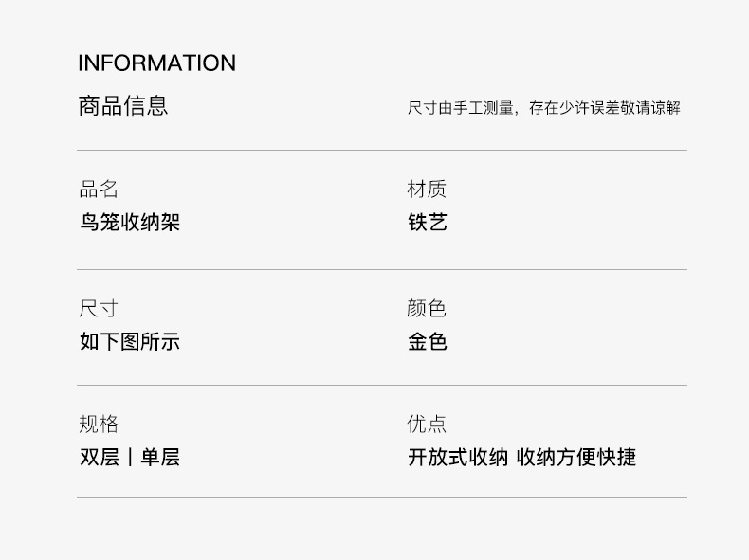Select the 开放式收纳 advantage text
This screenshot has width=749, height=560.
tap(458, 458)
